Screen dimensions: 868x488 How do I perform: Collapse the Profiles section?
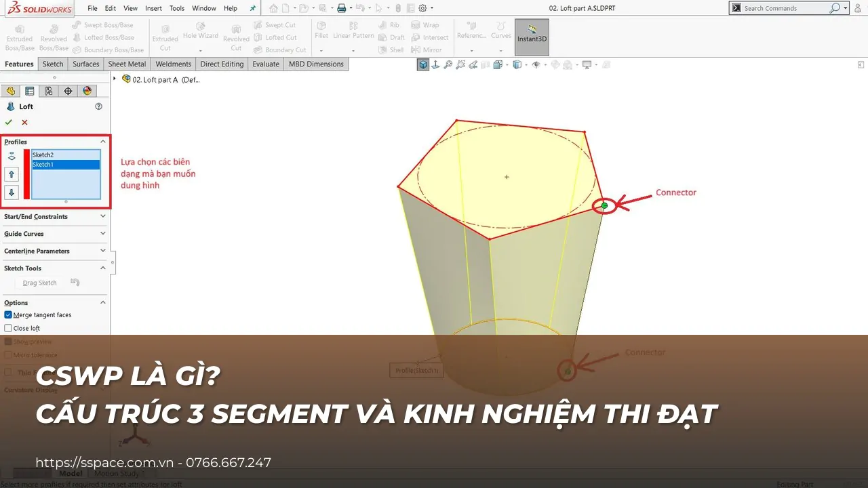click(103, 142)
